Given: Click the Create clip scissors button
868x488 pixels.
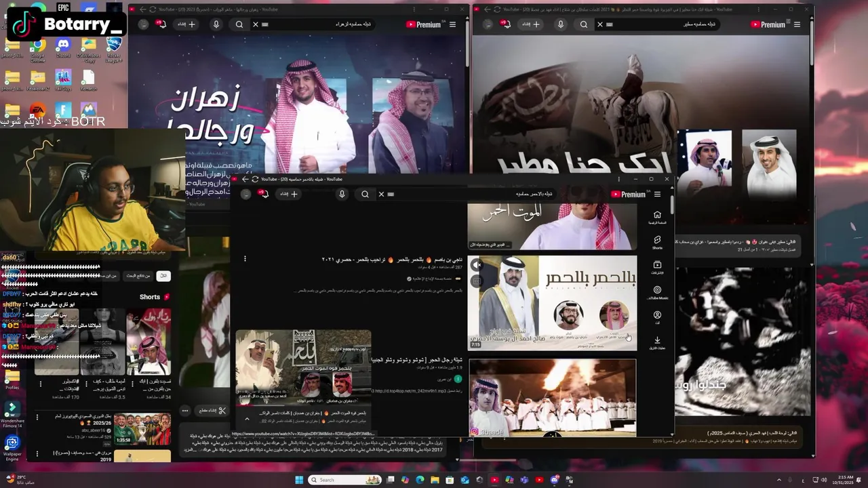Looking at the screenshot, I should click(x=212, y=411).
